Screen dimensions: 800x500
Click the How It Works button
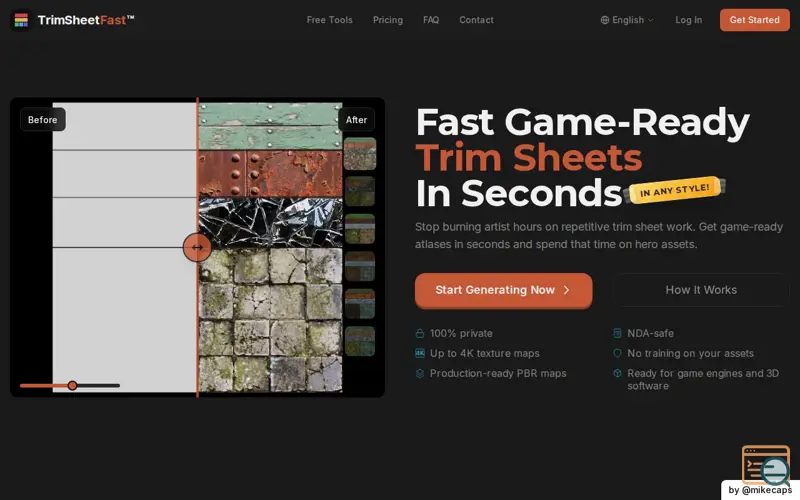701,290
